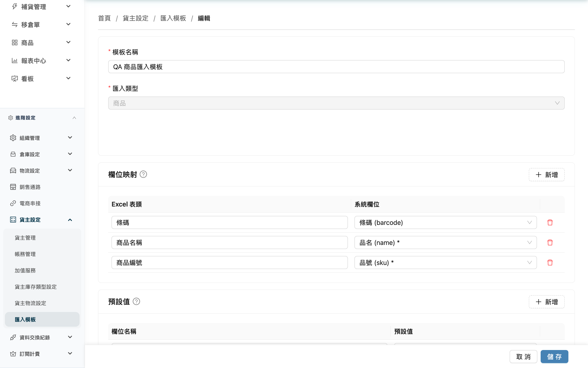This screenshot has height=368, width=588.
Task: Open 貨主庫存類型設定 in the sidebar
Action: [x=42, y=287]
